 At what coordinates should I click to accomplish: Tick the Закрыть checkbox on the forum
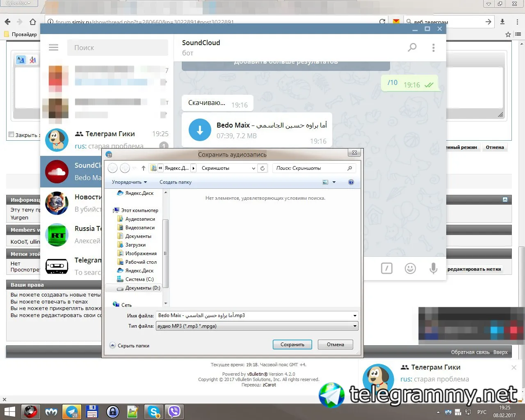point(11,135)
